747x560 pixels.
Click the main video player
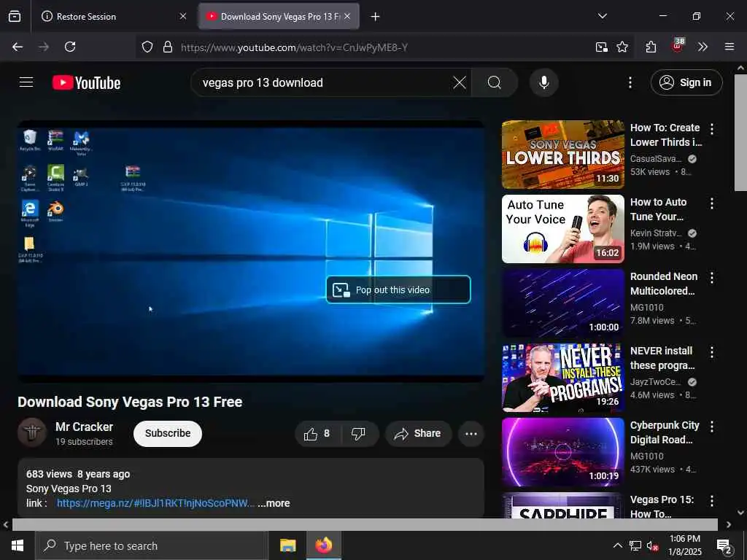[251, 251]
